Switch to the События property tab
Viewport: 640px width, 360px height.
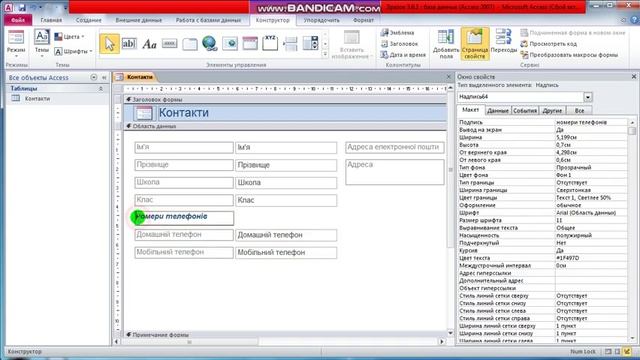point(525,110)
